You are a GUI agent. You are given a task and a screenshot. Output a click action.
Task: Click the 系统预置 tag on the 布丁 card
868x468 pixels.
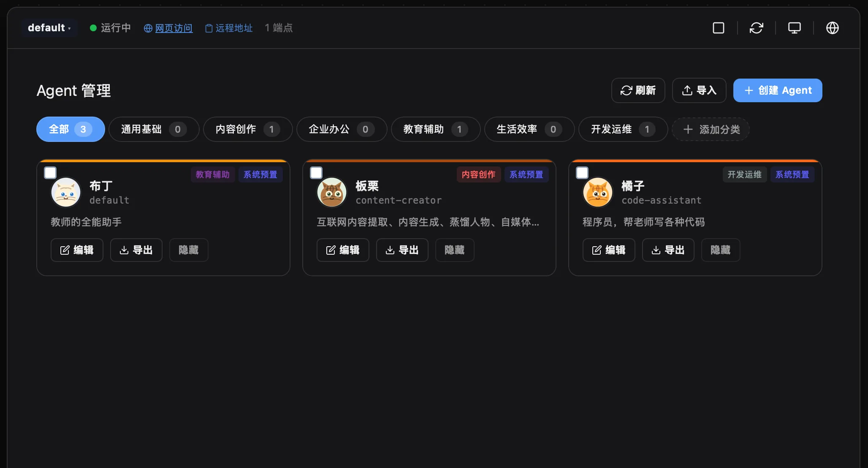[260, 174]
